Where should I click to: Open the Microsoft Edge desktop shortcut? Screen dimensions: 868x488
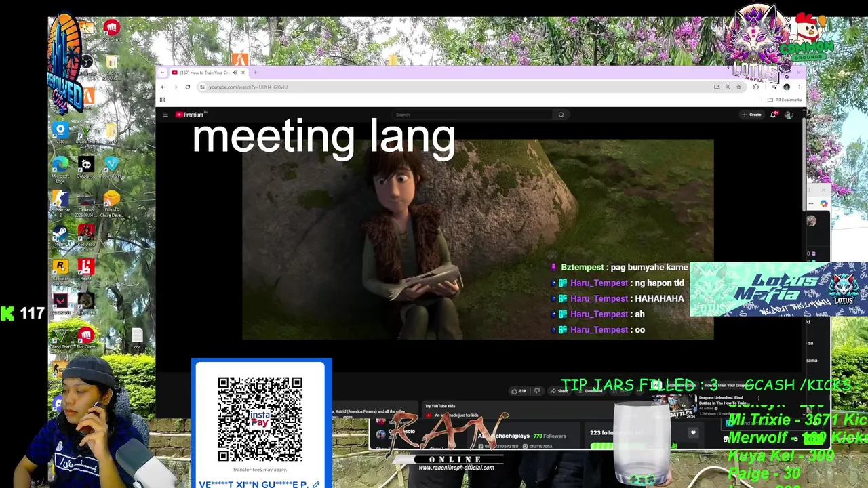[60, 169]
